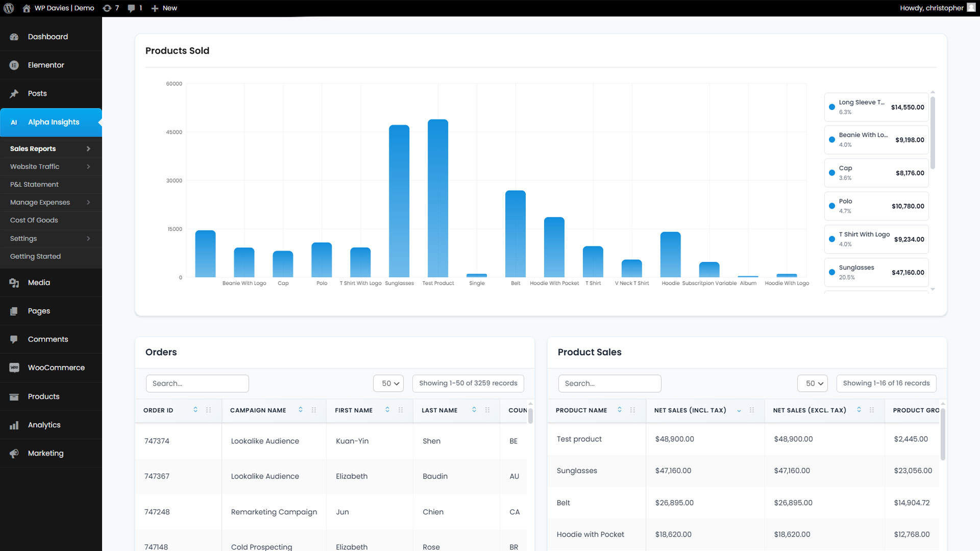Click the Elementor sidebar icon
The image size is (980, 551).
click(14, 65)
